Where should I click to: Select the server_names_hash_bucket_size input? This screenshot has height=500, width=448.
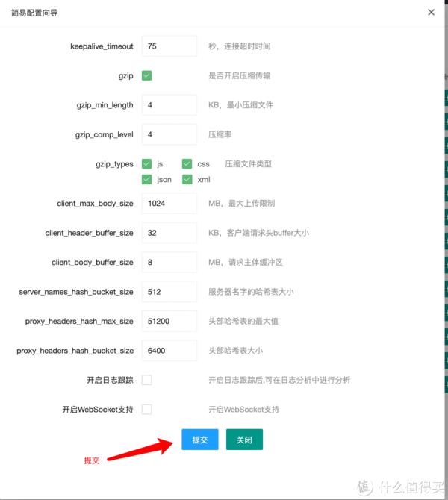[x=169, y=292]
